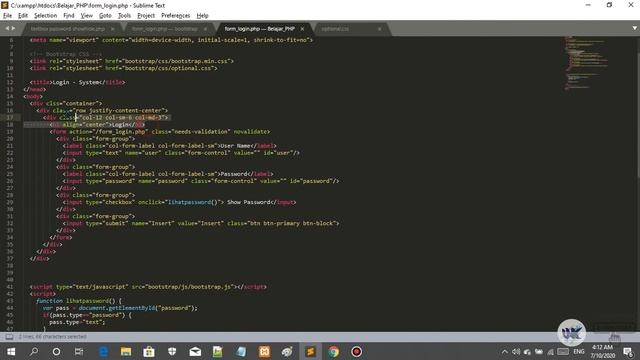Open the ENG language indicator
Screen dimensions: 640x360
[579, 352]
